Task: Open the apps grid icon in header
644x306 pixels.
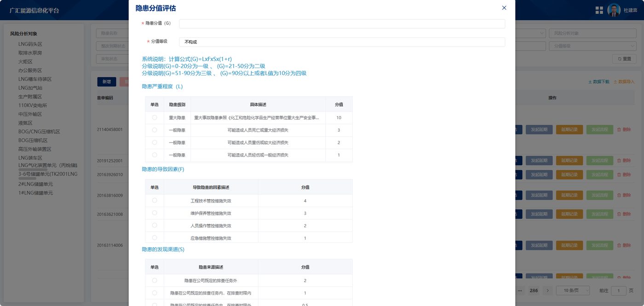Action: pyautogui.click(x=599, y=10)
